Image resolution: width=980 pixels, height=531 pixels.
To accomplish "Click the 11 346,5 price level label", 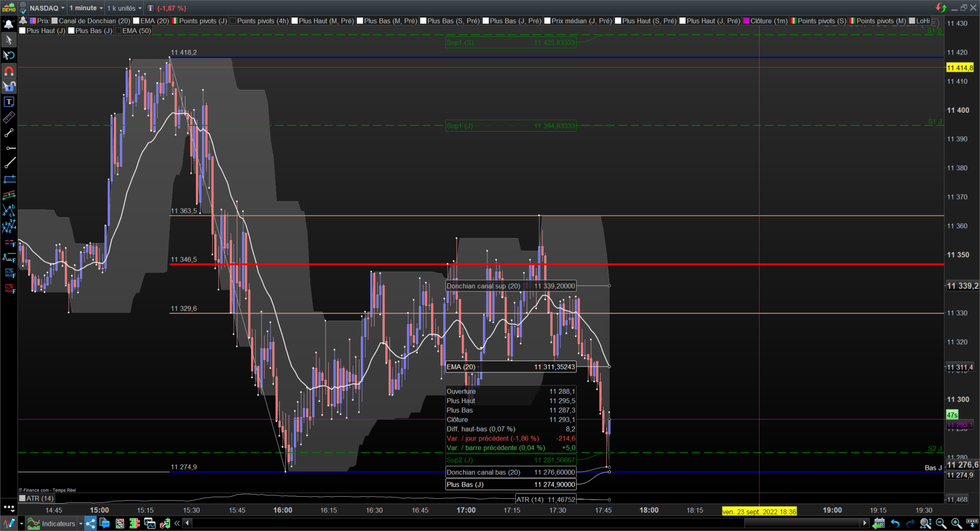I will [x=184, y=259].
